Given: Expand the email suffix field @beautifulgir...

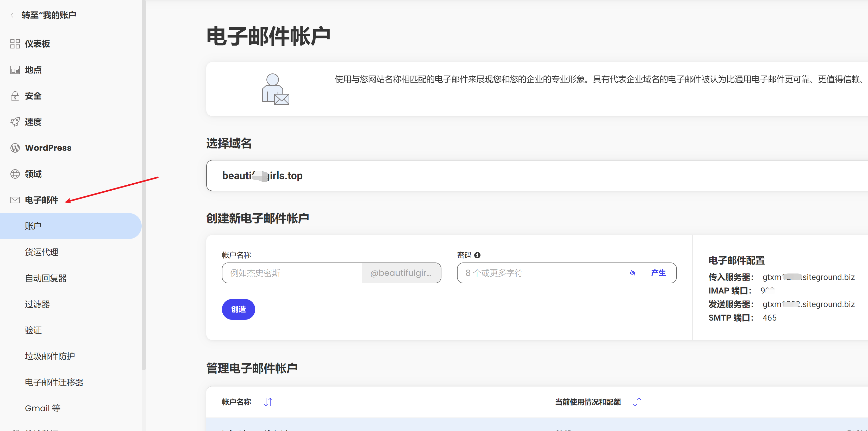Looking at the screenshot, I should [x=401, y=273].
